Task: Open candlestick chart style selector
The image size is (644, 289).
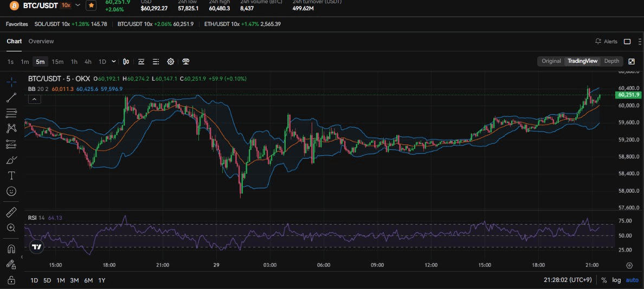Action: pos(126,62)
